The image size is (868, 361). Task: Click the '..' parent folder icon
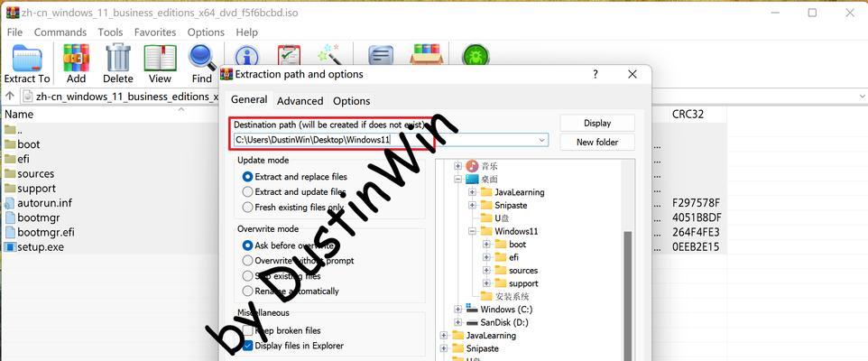(x=9, y=130)
